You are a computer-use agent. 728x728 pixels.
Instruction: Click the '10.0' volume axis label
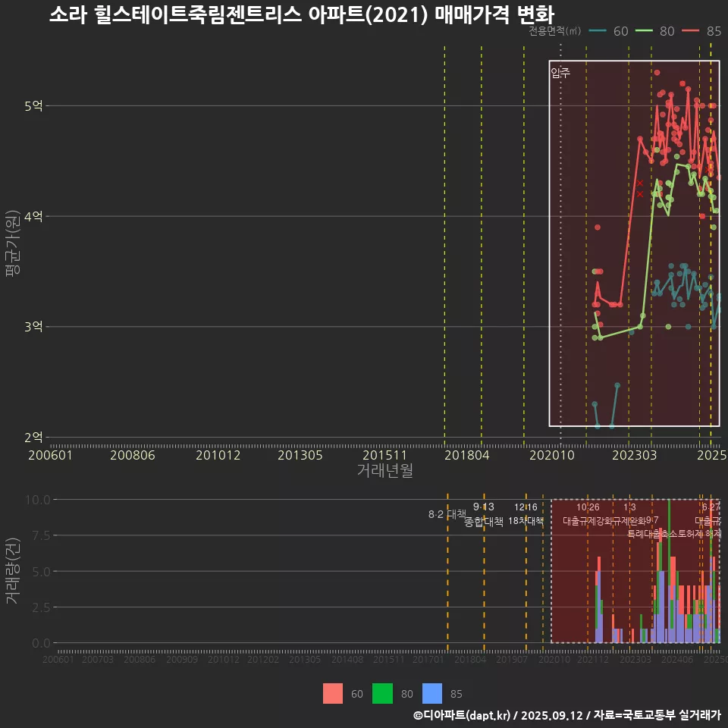click(38, 500)
